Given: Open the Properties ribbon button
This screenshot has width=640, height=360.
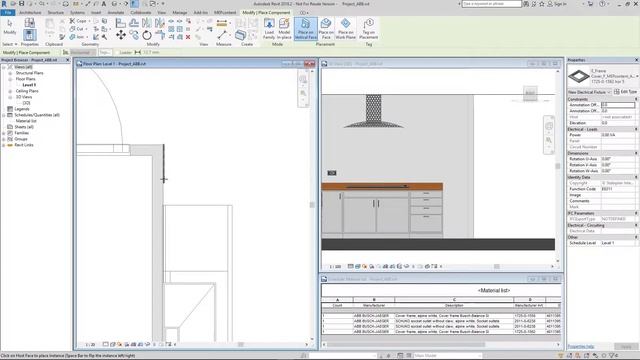Looking at the screenshot, I should pyautogui.click(x=29, y=36).
